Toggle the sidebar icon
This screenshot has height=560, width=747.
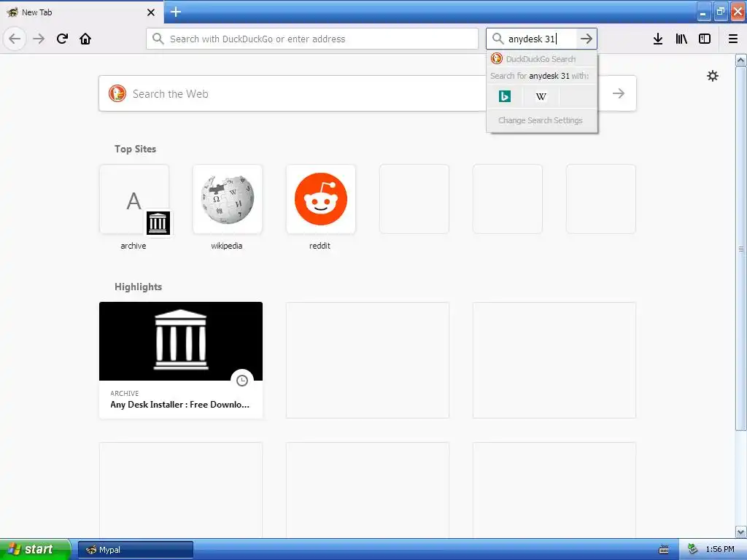[705, 39]
